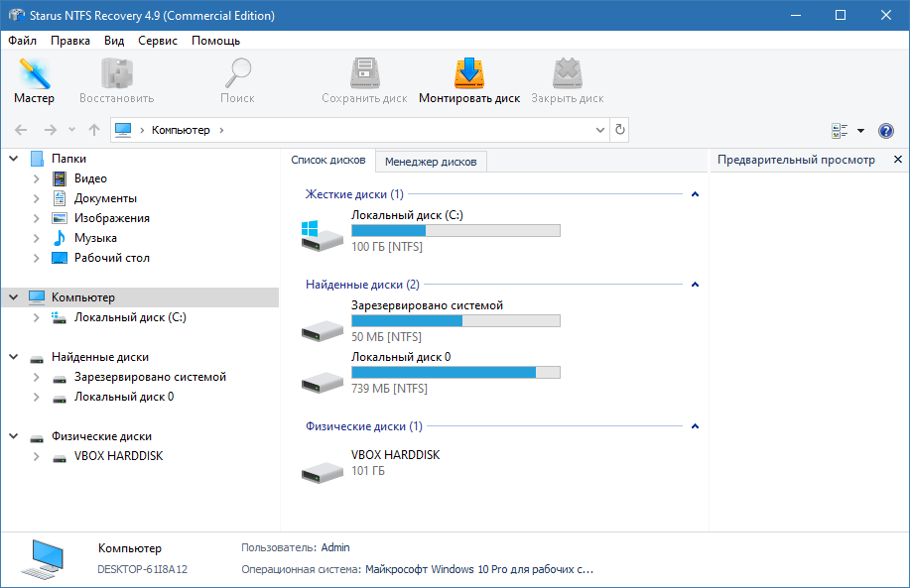Select Локальный диск 0 in tree
The height and width of the screenshot is (588, 910).
124,397
